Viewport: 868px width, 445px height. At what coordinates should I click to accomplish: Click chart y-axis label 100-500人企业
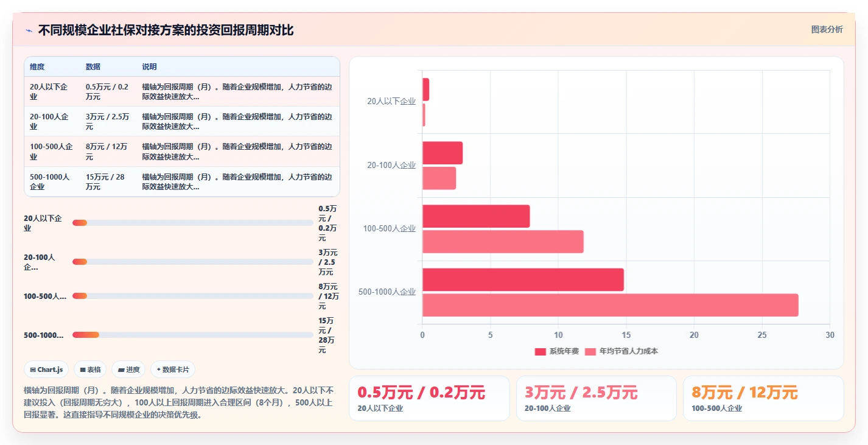pyautogui.click(x=390, y=229)
